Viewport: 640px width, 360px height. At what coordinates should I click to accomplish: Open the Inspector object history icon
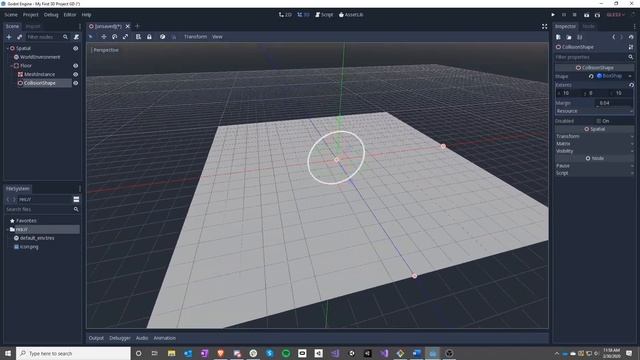631,37
